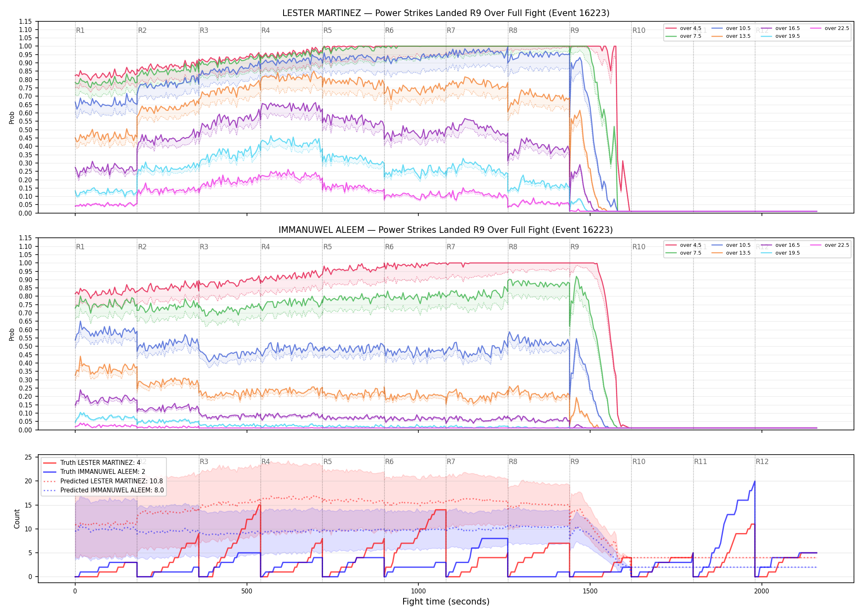
Task: Click the '15' tick on Count axis
Action: coord(28,505)
